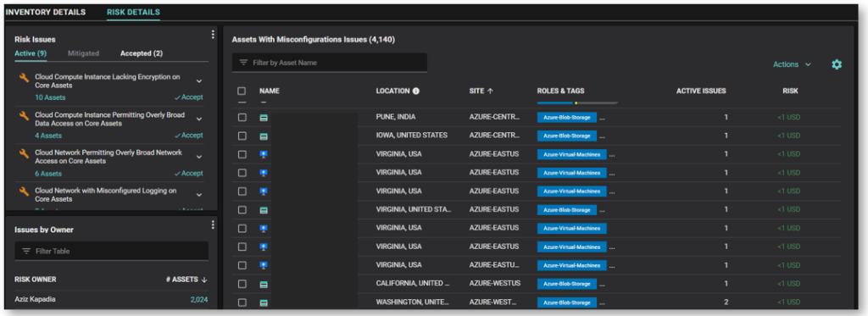The height and width of the screenshot is (316, 868).
Task: Click wrench icon for Overly Broad Network Access issue
Action: (x=23, y=153)
